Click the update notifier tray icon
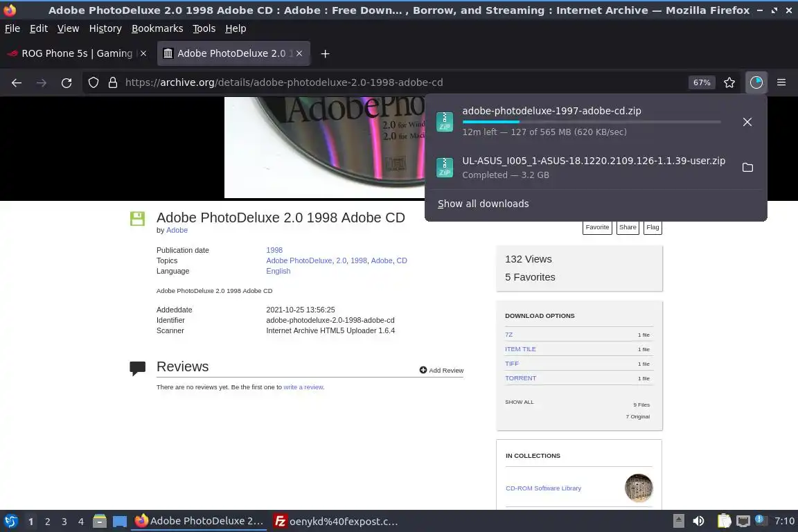Screen dimensions: 798x532 pos(760,520)
